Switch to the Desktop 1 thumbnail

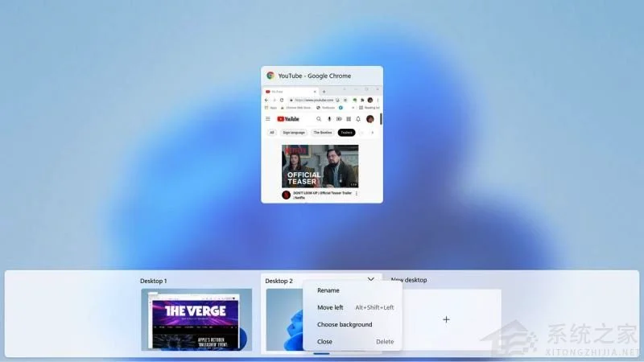pos(196,319)
